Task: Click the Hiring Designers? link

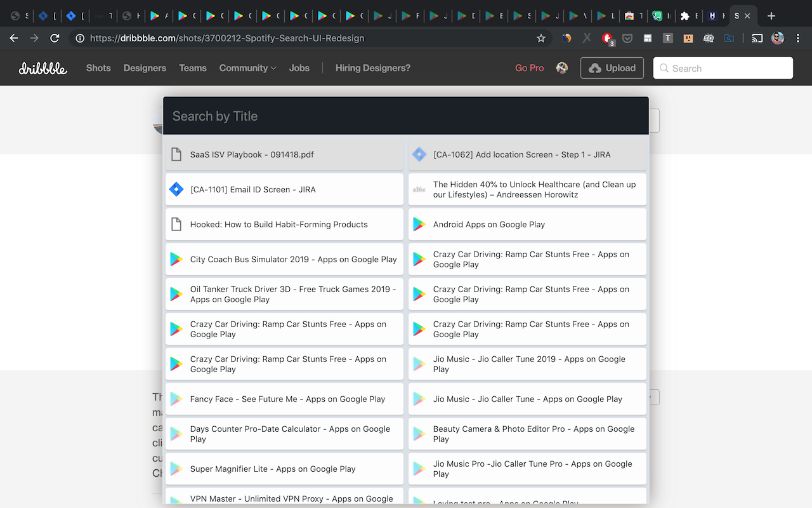Action: pyautogui.click(x=373, y=68)
